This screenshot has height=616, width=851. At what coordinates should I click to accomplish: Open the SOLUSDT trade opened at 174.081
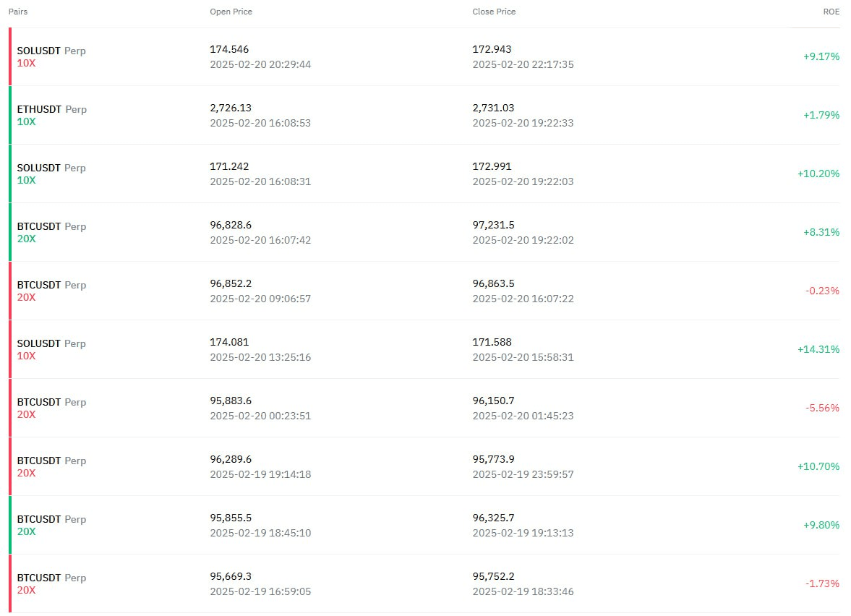pyautogui.click(x=424, y=349)
